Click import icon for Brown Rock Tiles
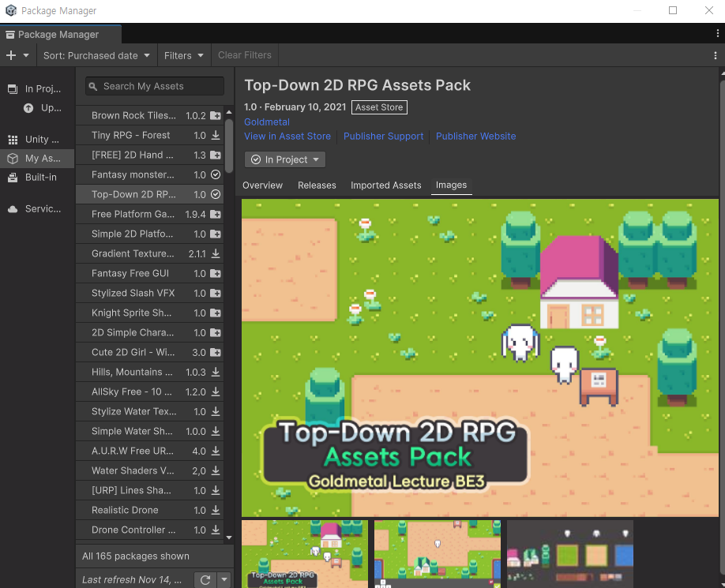 pos(216,115)
